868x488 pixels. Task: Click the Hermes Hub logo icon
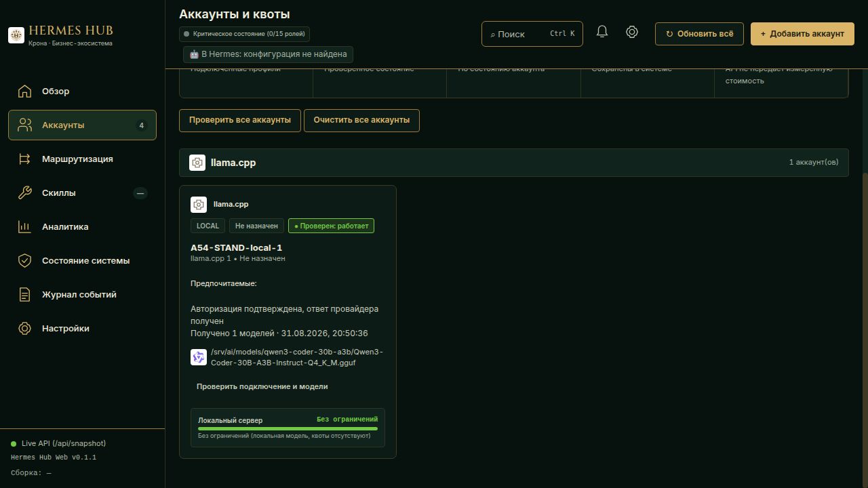(16, 35)
